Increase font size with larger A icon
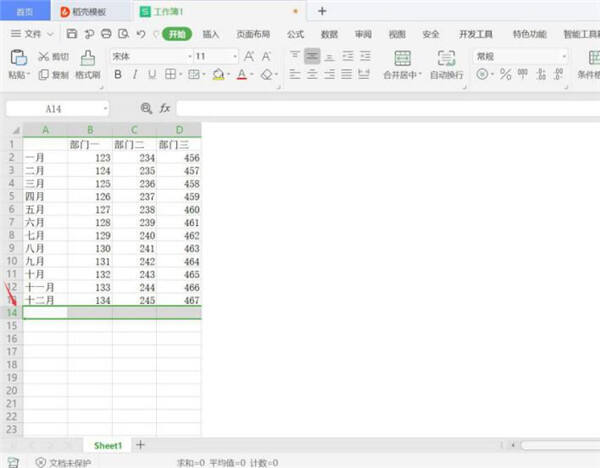The width and height of the screenshot is (600, 468). (249, 57)
